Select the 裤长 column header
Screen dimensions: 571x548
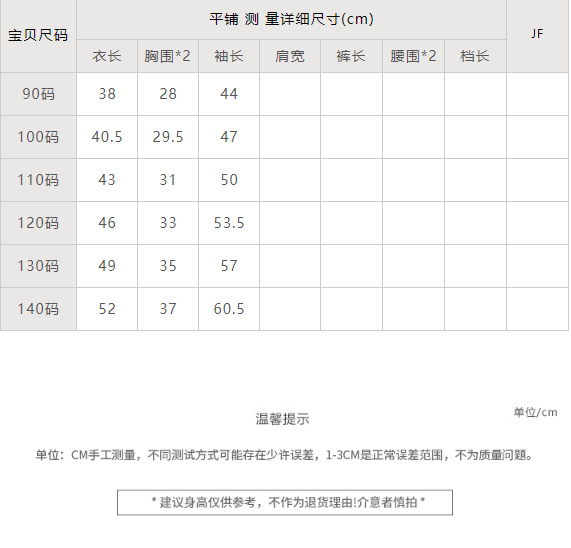click(351, 56)
